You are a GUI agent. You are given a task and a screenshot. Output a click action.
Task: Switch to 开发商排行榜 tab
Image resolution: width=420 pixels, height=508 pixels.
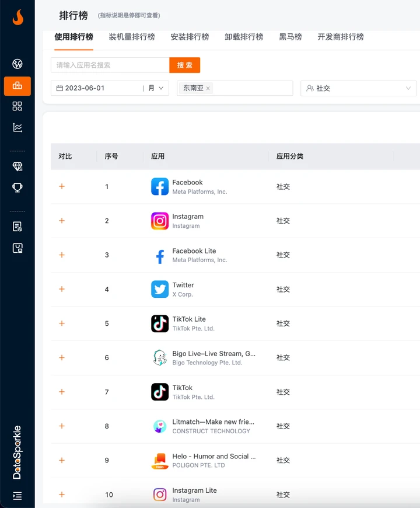pyautogui.click(x=341, y=37)
